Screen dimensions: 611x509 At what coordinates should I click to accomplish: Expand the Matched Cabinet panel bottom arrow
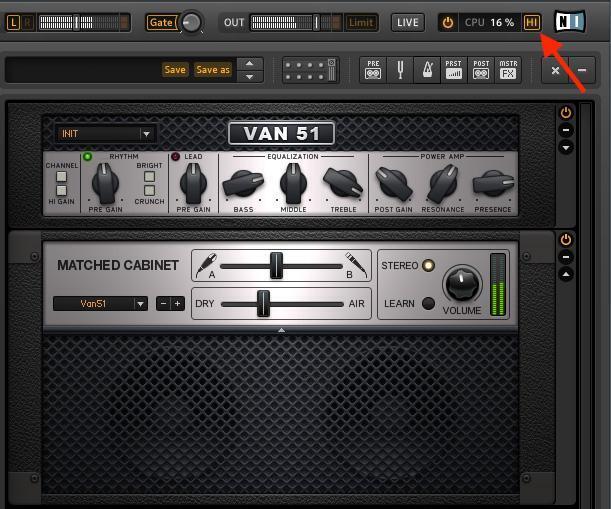point(281,329)
